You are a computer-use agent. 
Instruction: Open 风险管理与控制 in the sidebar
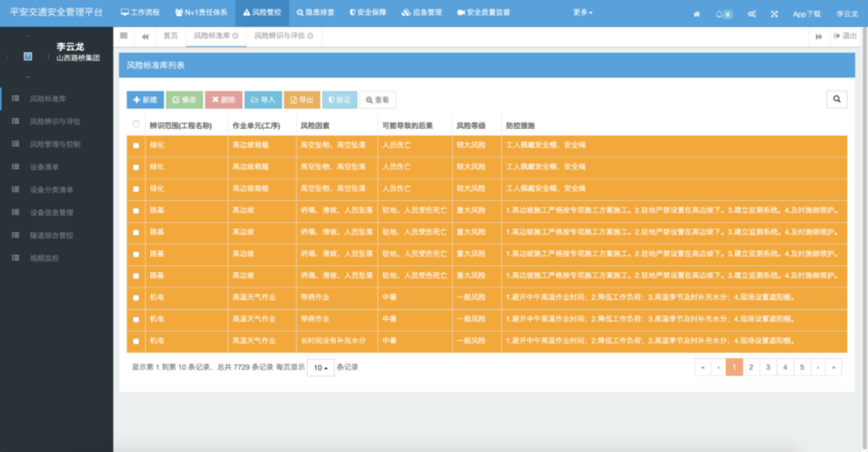[56, 145]
